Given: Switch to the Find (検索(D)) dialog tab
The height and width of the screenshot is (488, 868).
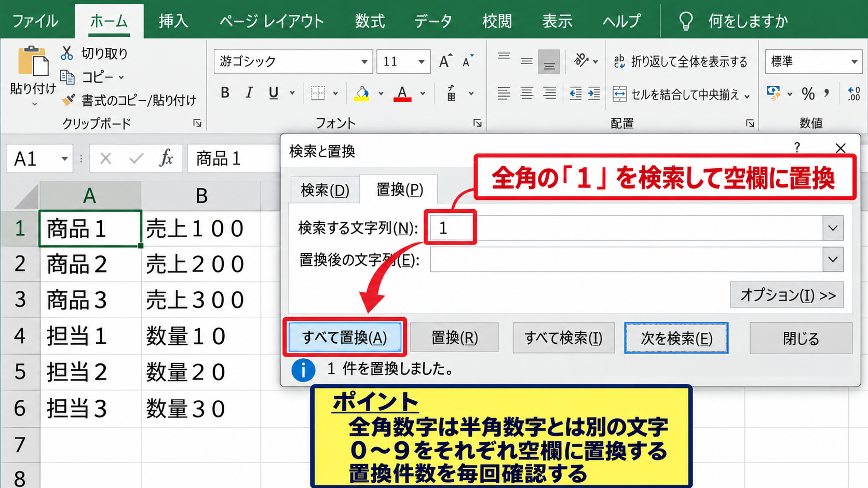Looking at the screenshot, I should (325, 189).
